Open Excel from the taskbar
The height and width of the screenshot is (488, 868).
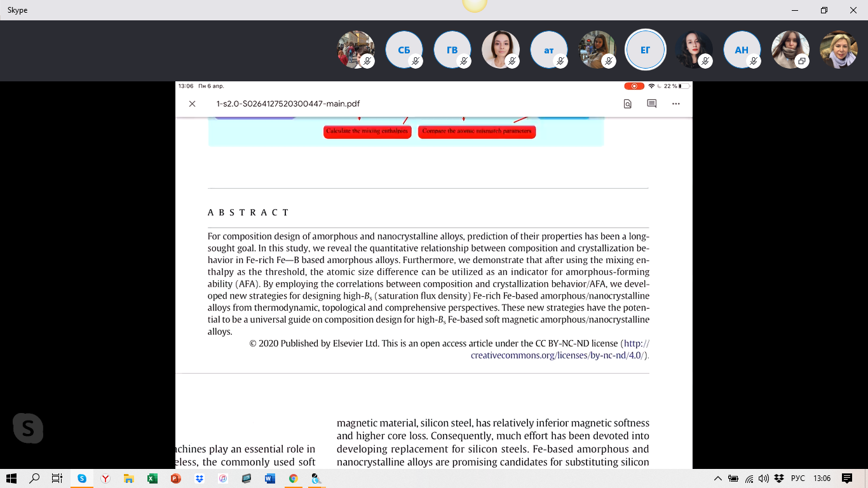point(153,478)
